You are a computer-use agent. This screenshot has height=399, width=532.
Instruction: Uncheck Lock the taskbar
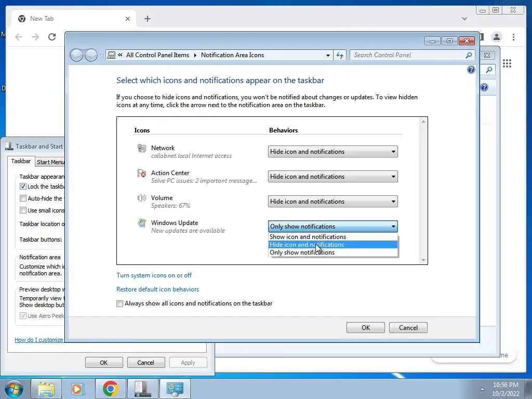[23, 187]
